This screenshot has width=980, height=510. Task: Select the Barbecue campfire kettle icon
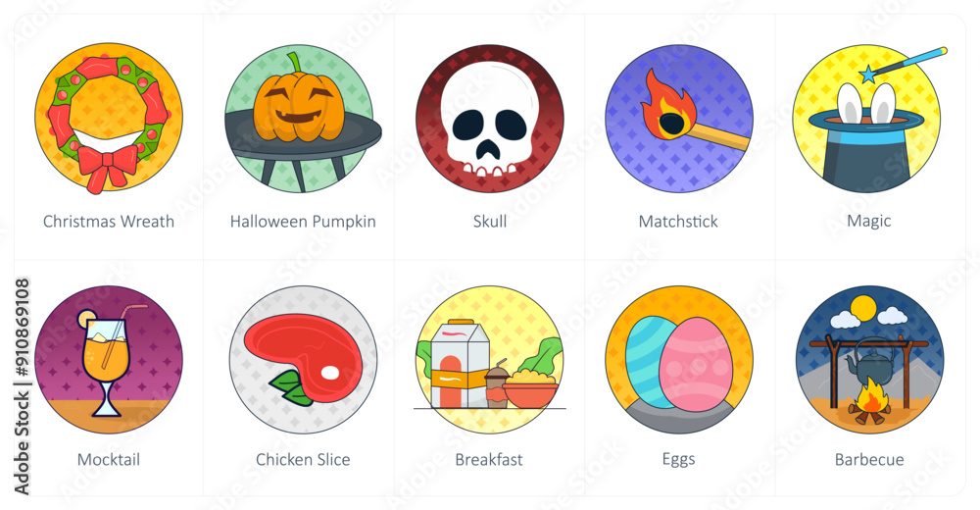coord(869,360)
